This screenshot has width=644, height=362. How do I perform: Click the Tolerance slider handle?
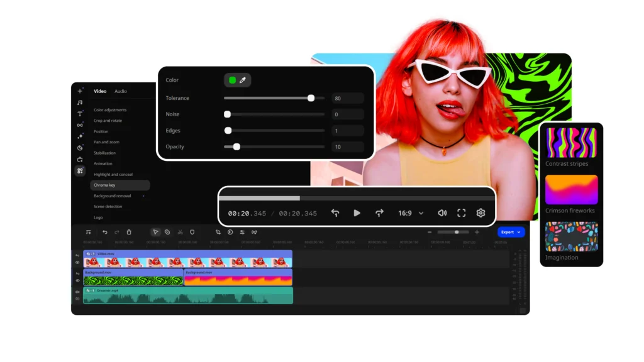(x=311, y=98)
